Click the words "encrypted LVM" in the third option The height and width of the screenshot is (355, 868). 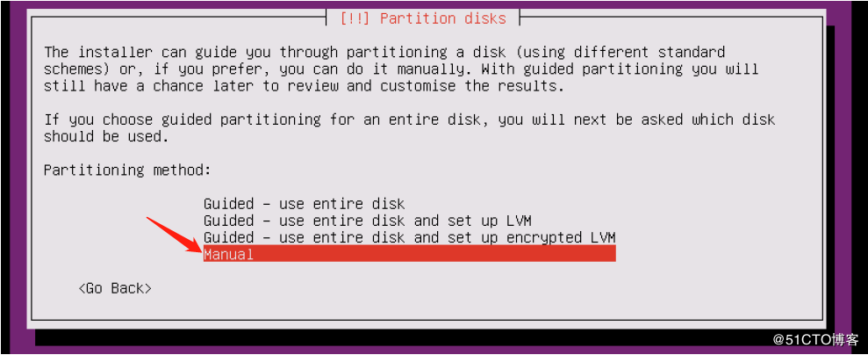coord(564,237)
